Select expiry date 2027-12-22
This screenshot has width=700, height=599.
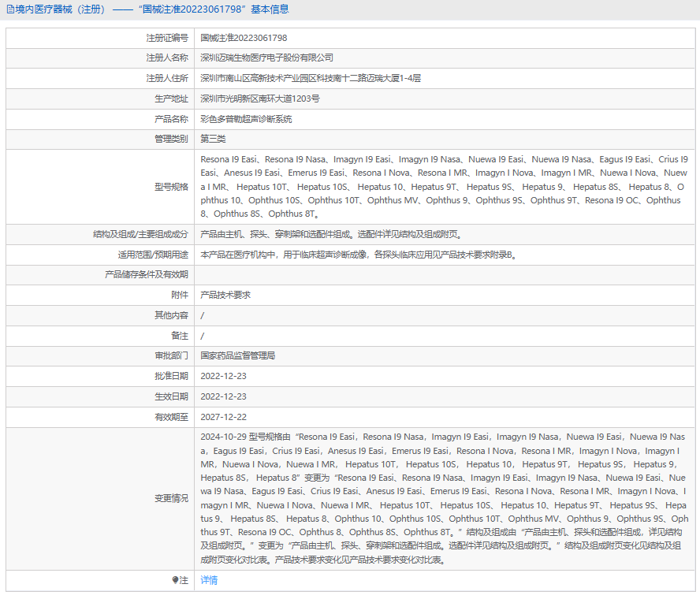223,418
